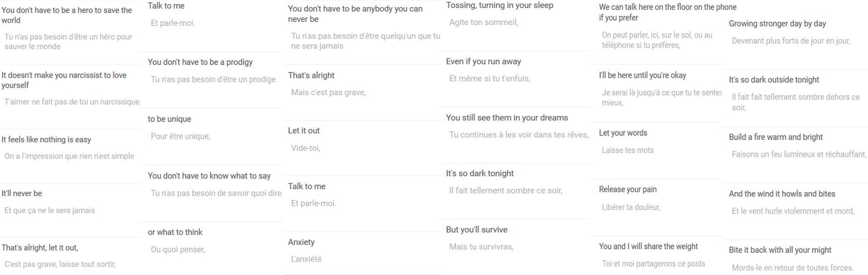Click 'You and I will share the weight'
Image resolution: width=868 pixels, height=275 pixels.
pyautogui.click(x=648, y=247)
